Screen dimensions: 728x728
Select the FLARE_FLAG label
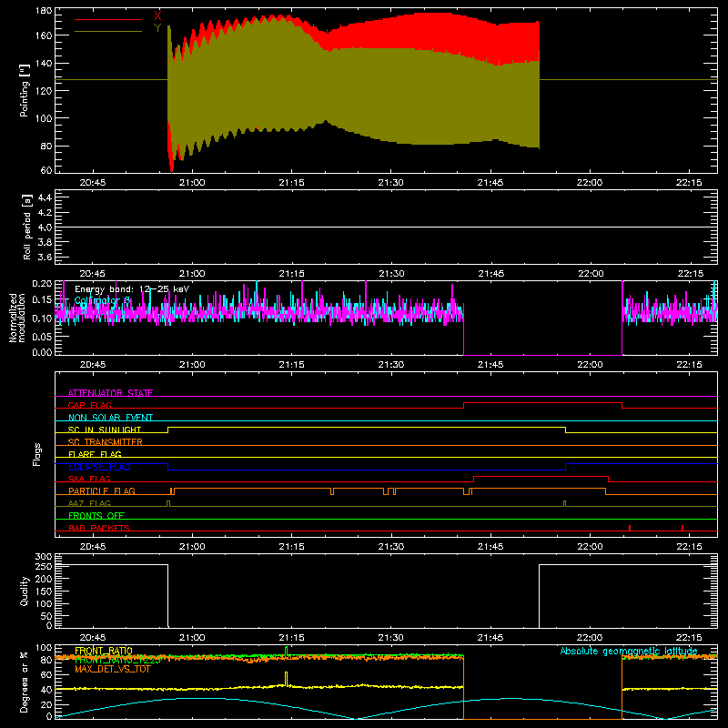(95, 454)
